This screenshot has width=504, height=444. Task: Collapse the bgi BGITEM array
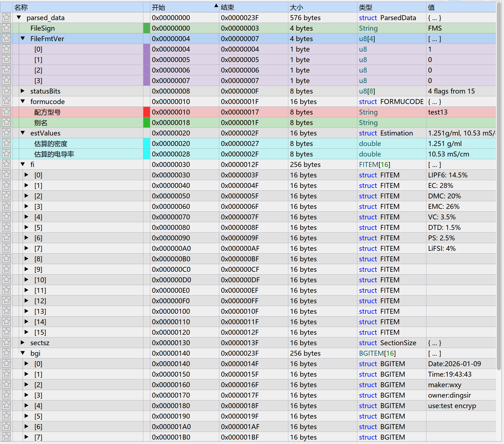[x=23, y=353]
